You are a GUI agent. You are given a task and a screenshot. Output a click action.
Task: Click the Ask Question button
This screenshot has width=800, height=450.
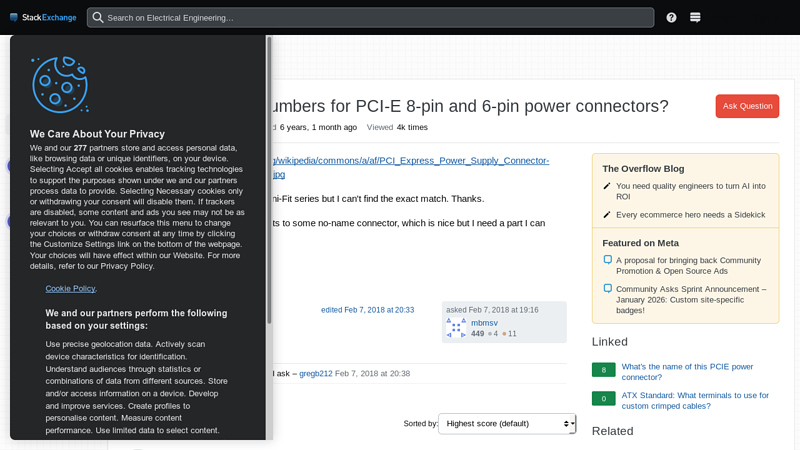click(747, 106)
